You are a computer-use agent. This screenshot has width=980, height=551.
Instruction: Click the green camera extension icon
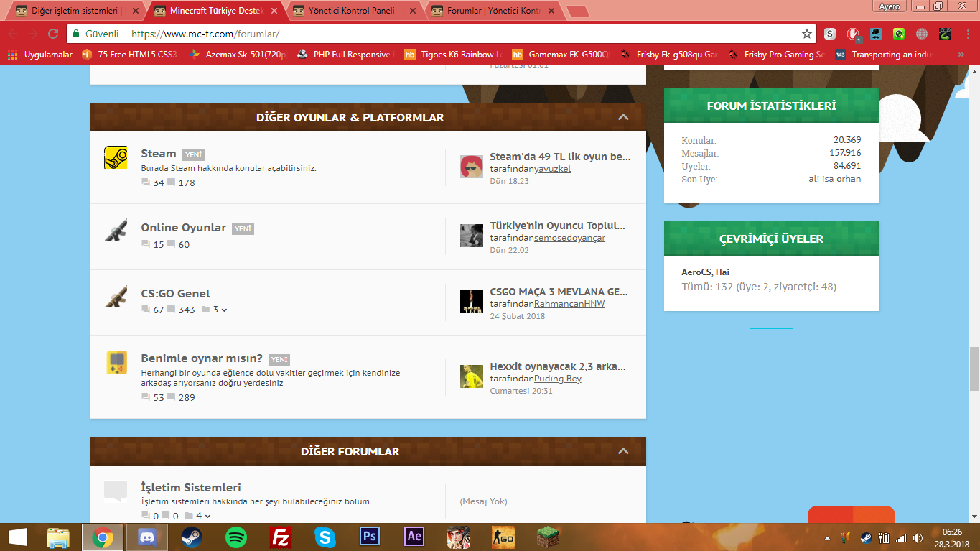[899, 34]
